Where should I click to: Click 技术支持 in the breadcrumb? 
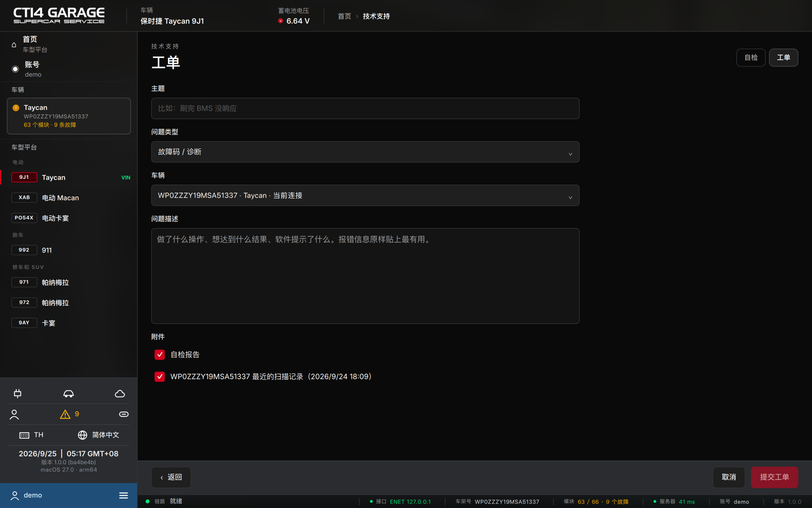pyautogui.click(x=377, y=16)
